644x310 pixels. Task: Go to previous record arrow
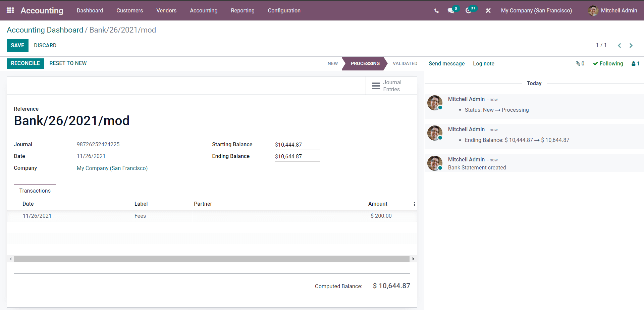click(620, 45)
